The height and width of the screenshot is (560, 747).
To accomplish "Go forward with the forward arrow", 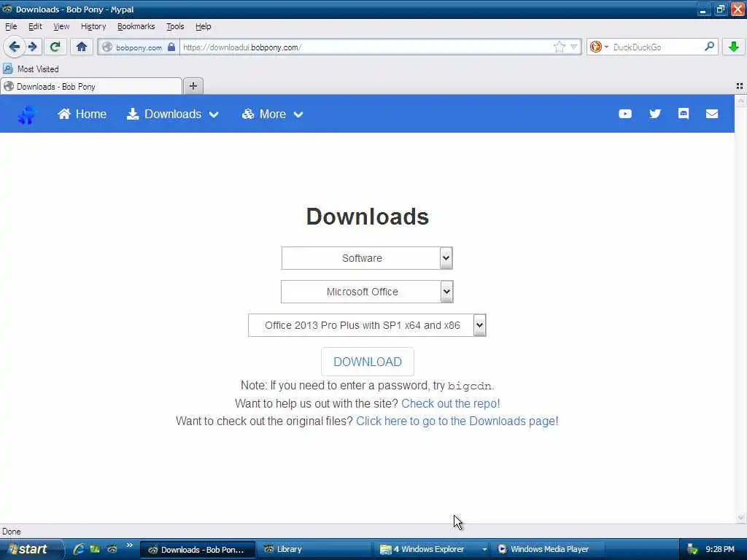I will (x=33, y=47).
